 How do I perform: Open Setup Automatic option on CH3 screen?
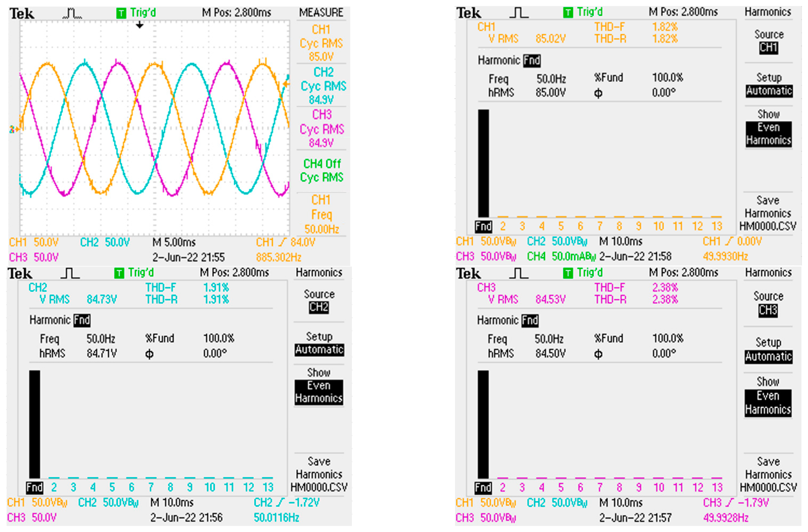(769, 350)
